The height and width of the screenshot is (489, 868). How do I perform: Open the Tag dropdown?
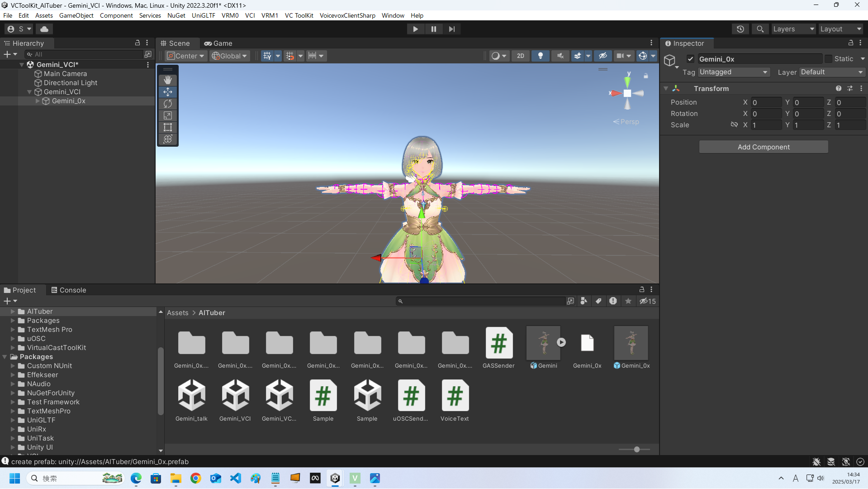pyautogui.click(x=734, y=72)
